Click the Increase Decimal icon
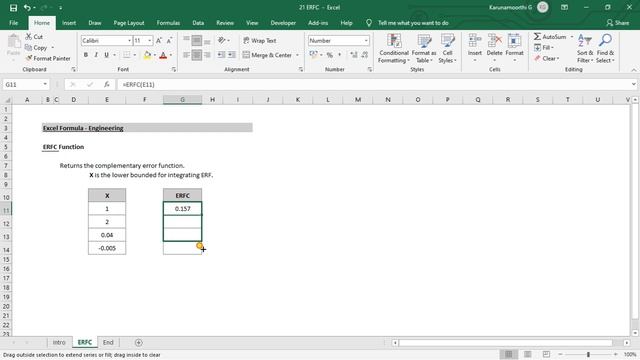Viewport: 640px width, 360px height. (x=353, y=55)
